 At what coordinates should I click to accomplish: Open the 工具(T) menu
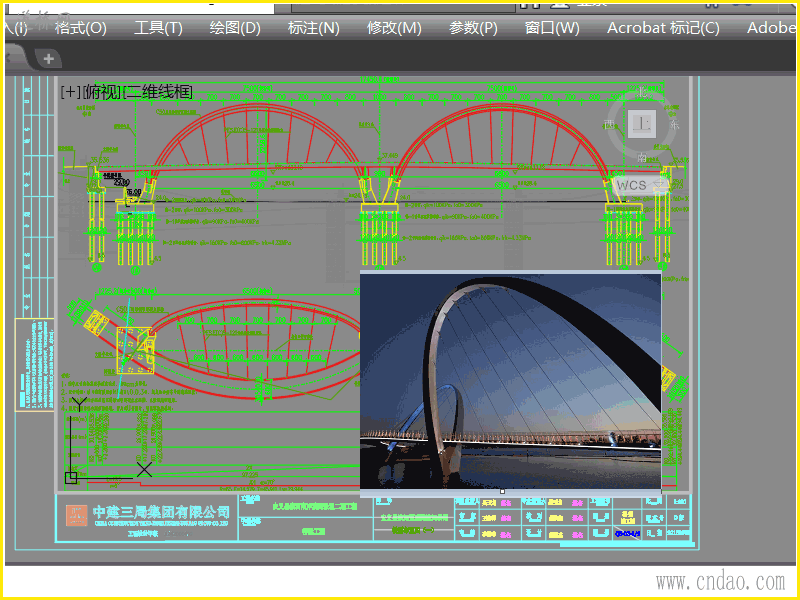(x=158, y=27)
